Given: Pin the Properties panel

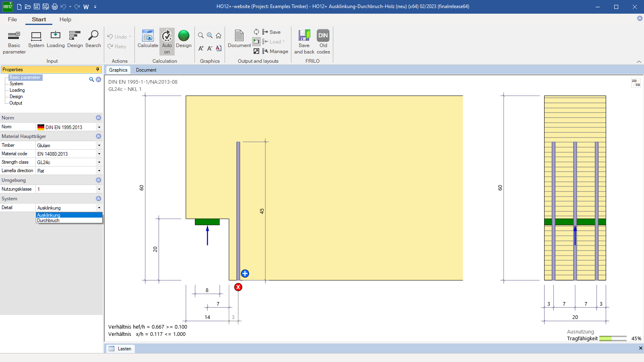Looking at the screenshot, I should pos(97,69).
